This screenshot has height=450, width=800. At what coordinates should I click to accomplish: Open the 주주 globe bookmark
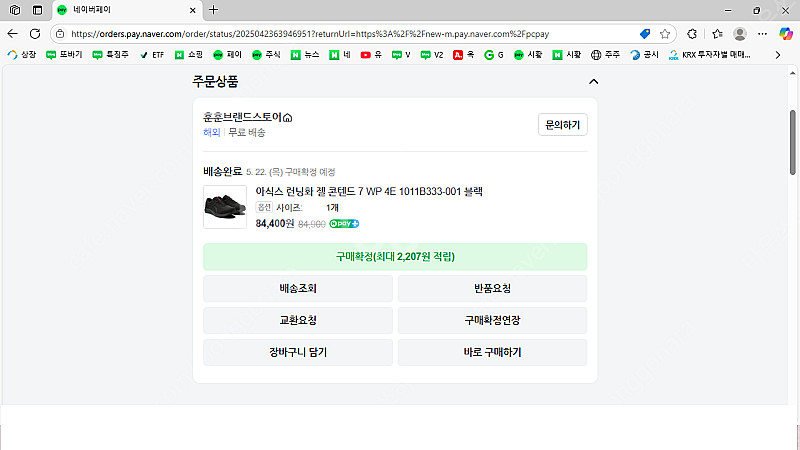point(605,55)
